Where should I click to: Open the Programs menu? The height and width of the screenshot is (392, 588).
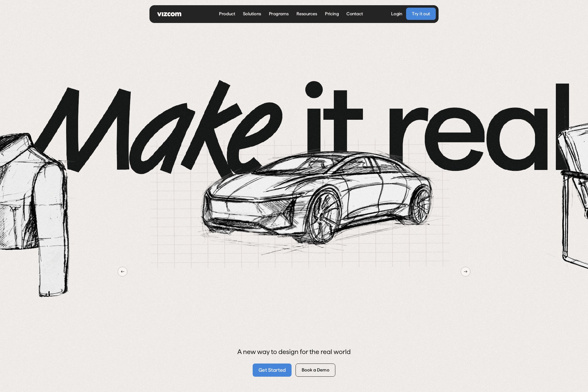278,14
